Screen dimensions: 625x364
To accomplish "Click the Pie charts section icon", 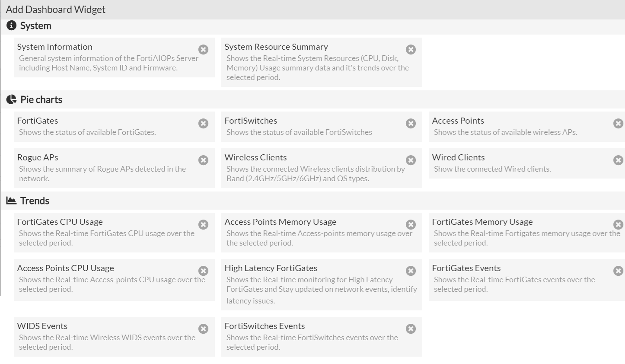I will (11, 100).
